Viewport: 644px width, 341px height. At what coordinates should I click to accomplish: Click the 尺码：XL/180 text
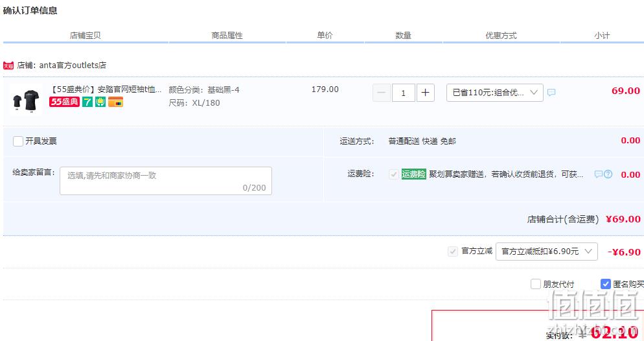point(194,103)
